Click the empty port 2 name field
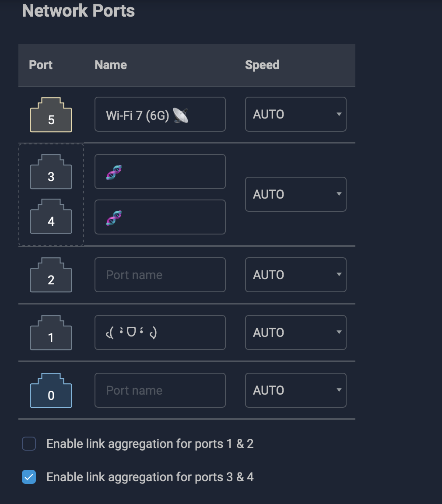 (160, 275)
